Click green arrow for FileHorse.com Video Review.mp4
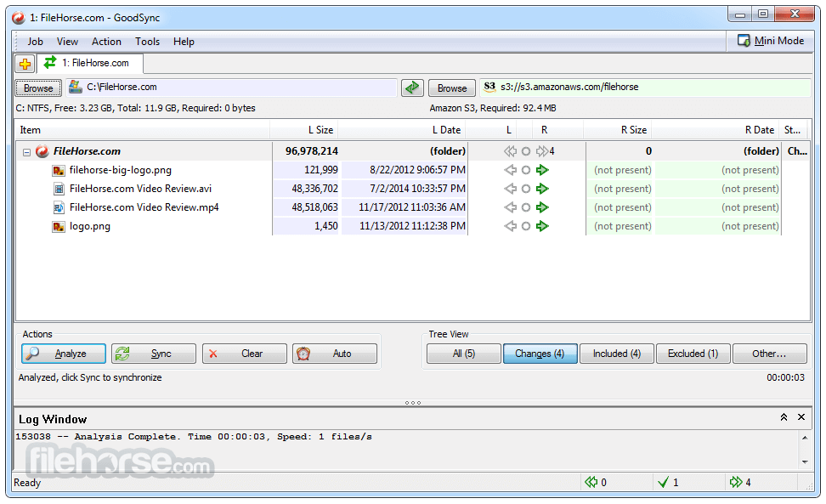The height and width of the screenshot is (504, 826). 543,207
